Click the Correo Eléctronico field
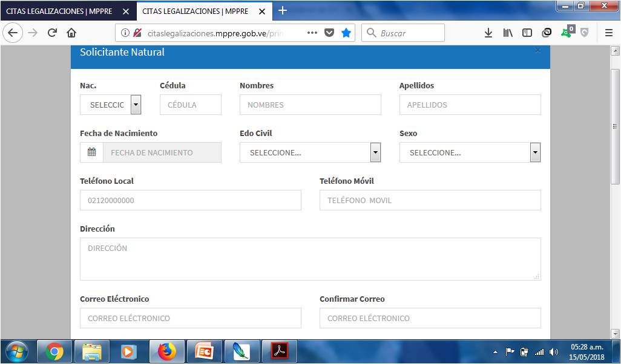The height and width of the screenshot is (364, 621). tap(191, 318)
